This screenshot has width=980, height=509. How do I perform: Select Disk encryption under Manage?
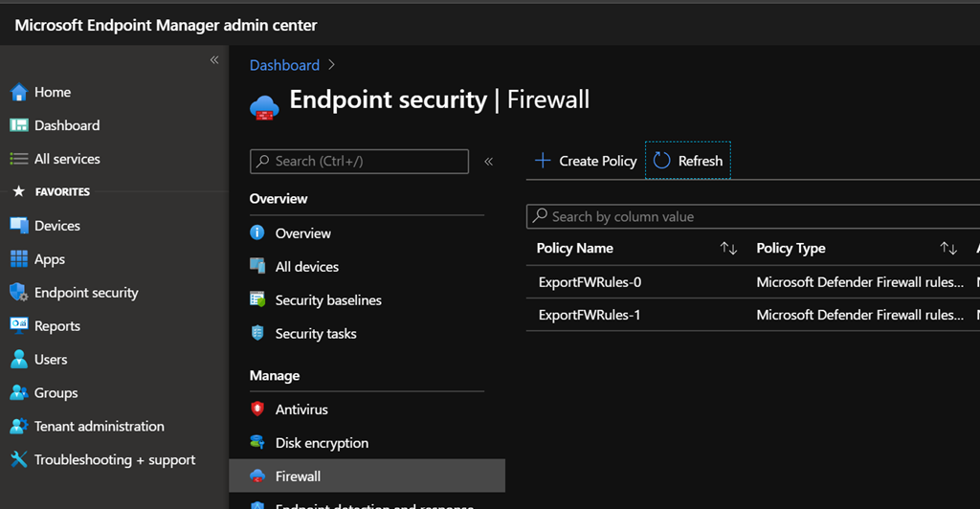pyautogui.click(x=322, y=443)
